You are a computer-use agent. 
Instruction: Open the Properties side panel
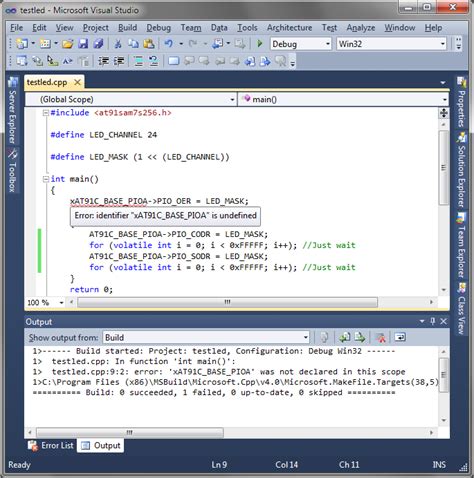tap(461, 102)
